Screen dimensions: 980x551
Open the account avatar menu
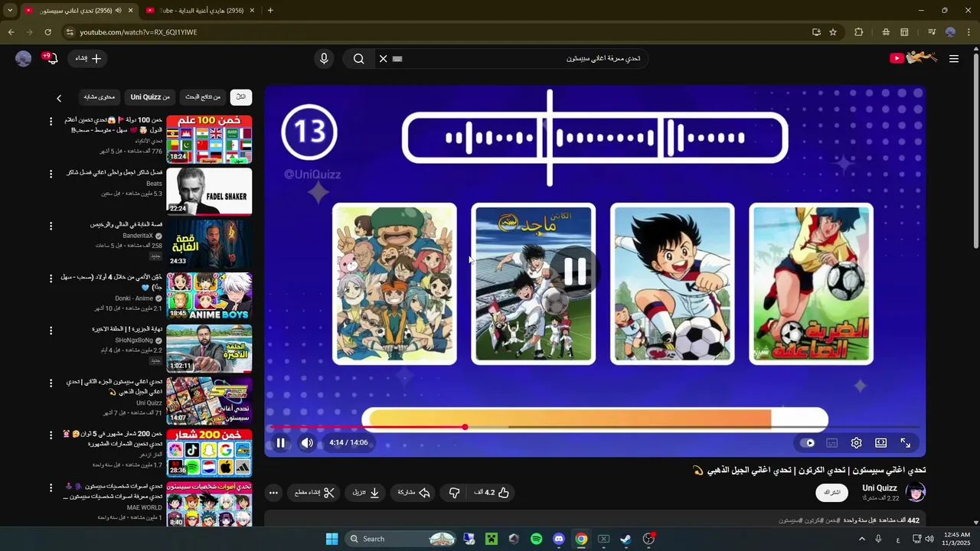23,58
